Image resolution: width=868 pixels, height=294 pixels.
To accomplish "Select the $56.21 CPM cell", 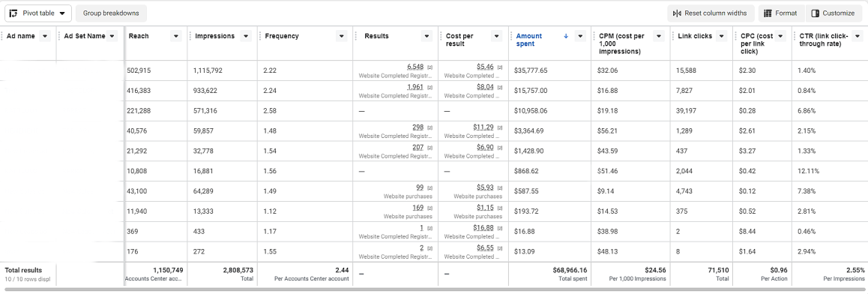I will tap(630, 131).
